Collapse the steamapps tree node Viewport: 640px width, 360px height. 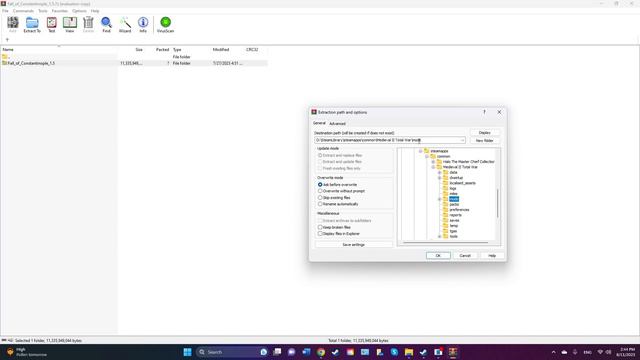click(x=420, y=151)
